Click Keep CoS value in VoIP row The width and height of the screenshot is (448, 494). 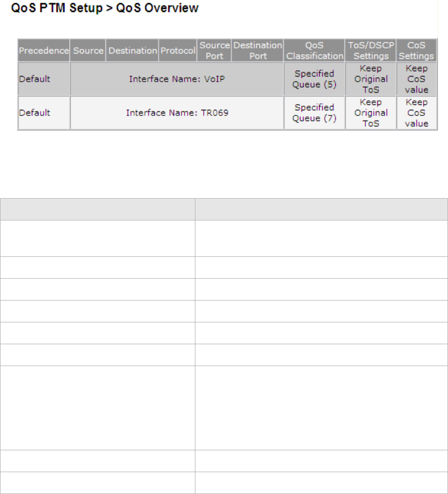click(416, 79)
